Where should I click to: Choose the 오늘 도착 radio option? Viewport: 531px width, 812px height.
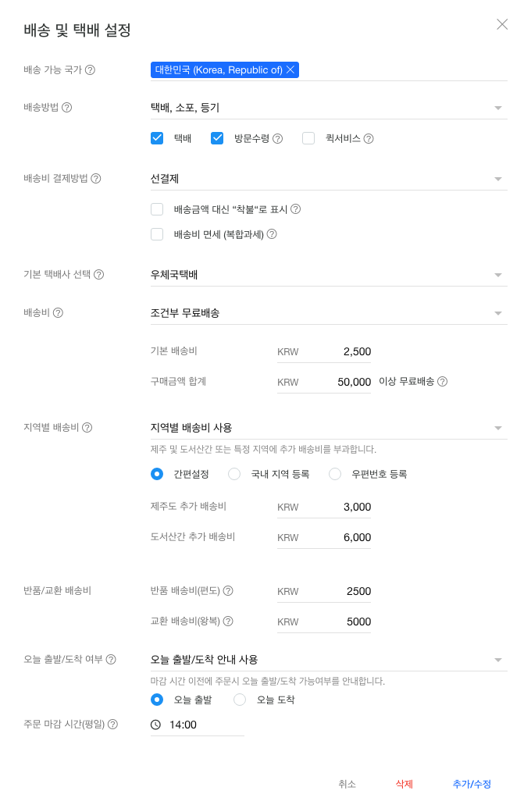[x=239, y=700]
